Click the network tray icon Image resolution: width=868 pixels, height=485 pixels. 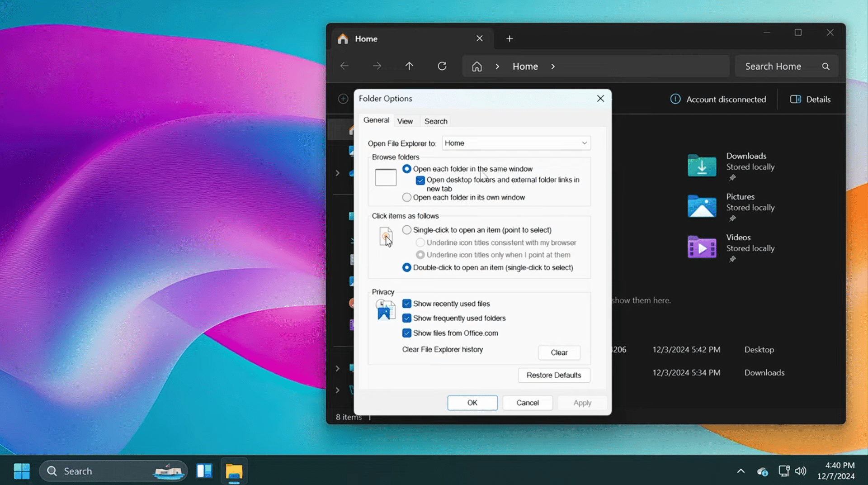point(784,471)
